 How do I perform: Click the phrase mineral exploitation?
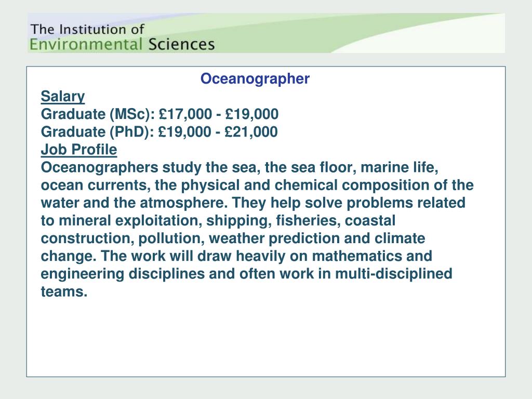click(130, 220)
